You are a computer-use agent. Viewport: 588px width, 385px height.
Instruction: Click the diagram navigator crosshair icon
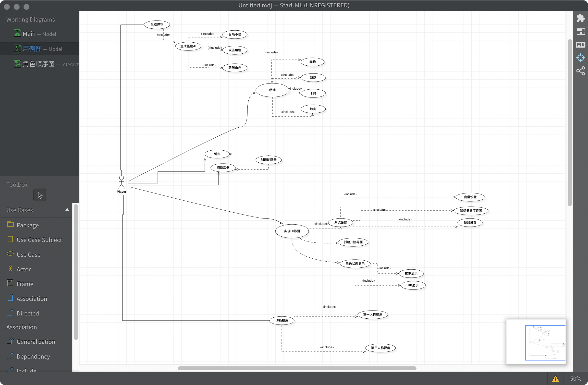point(580,58)
